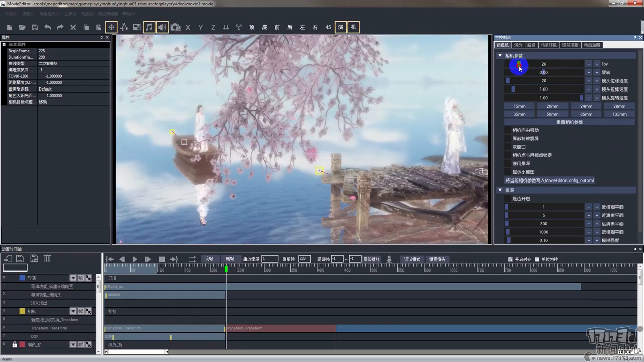
Task: Select the scale tool icon
Action: click(x=137, y=27)
